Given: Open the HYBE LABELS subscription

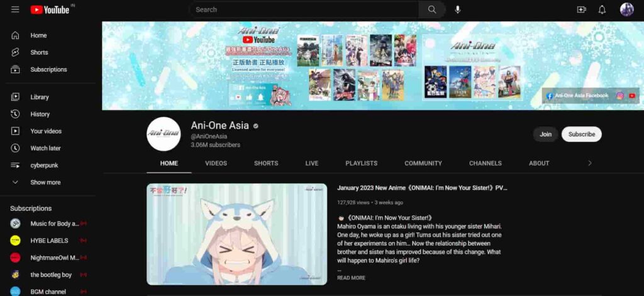Looking at the screenshot, I should [x=49, y=241].
